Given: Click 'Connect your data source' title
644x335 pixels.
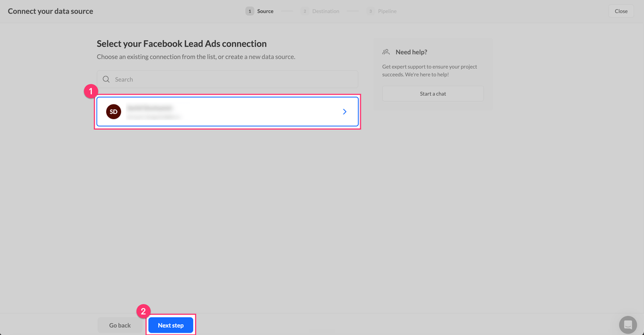Looking at the screenshot, I should (x=51, y=11).
